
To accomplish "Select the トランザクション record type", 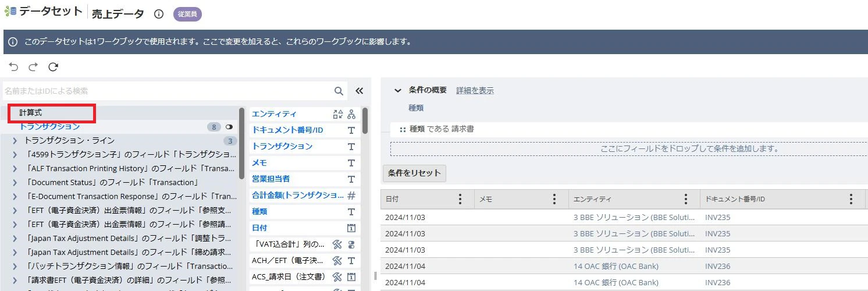I will point(49,126).
